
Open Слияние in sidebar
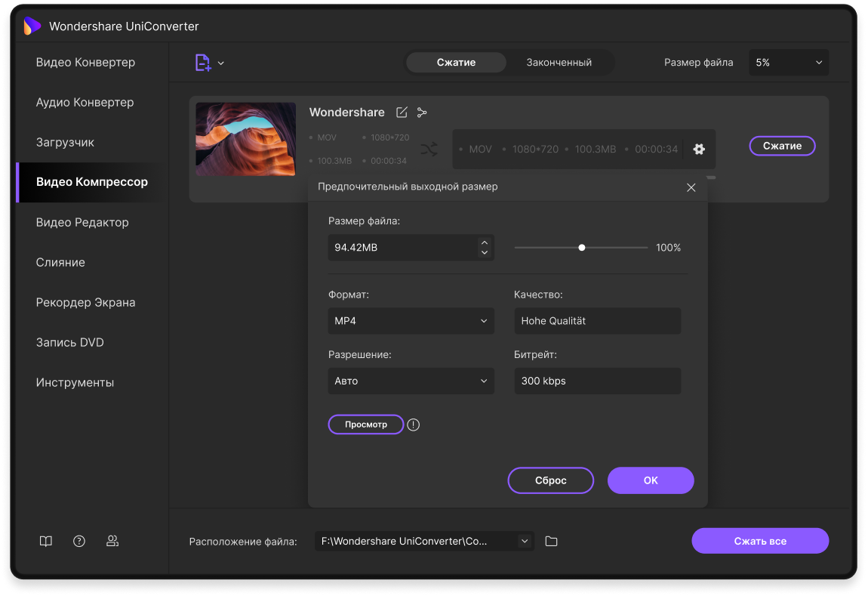click(x=60, y=263)
